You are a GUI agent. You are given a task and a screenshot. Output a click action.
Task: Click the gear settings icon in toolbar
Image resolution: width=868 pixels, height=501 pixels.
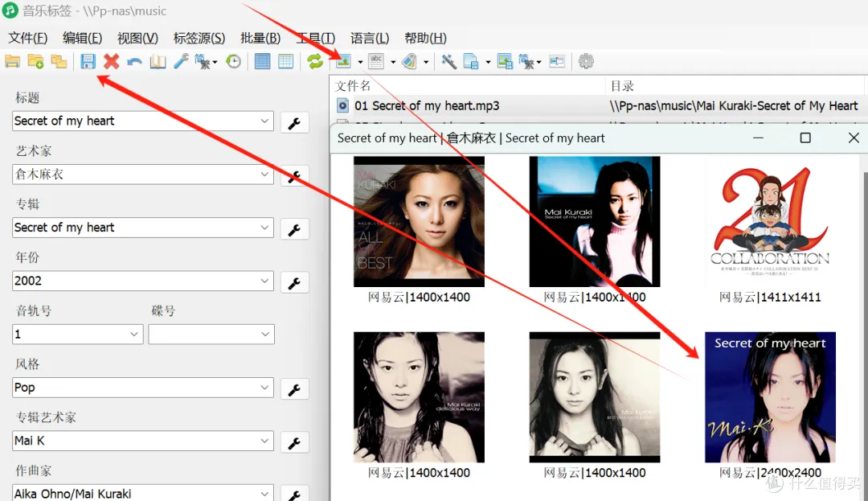point(586,62)
